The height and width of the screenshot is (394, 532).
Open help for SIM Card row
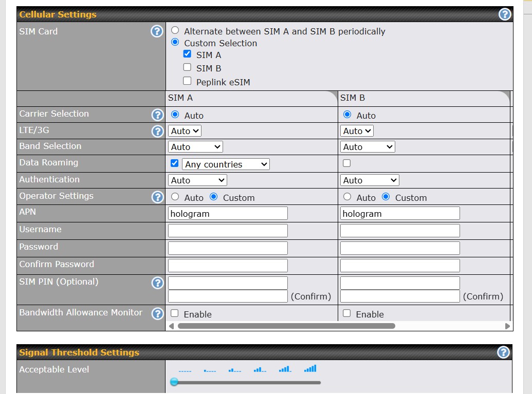point(157,31)
